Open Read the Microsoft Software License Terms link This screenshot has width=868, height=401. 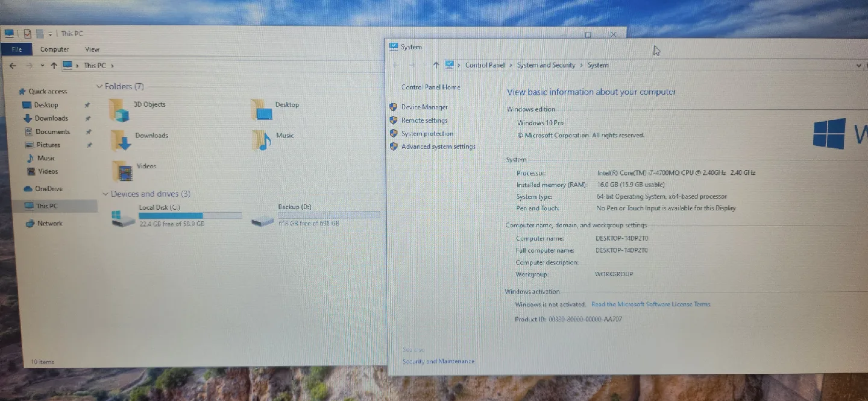[650, 305]
